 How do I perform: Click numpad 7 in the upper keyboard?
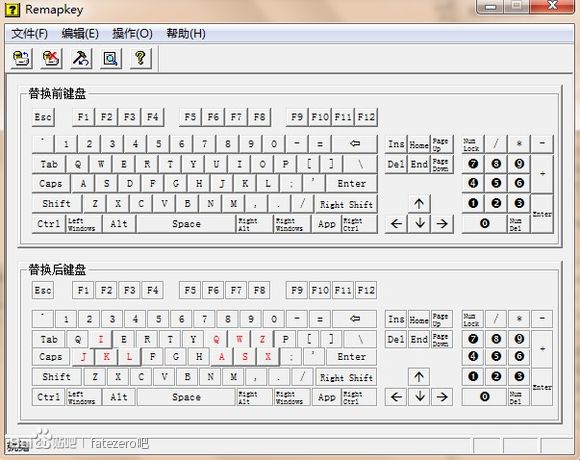pyautogui.click(x=473, y=164)
